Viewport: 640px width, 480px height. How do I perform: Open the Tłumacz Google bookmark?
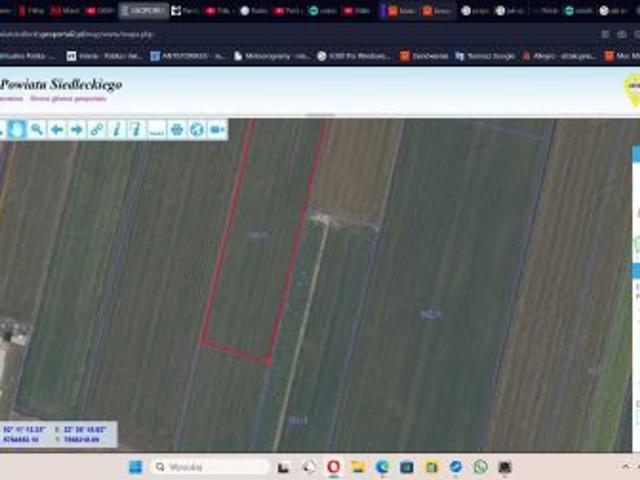[x=485, y=56]
